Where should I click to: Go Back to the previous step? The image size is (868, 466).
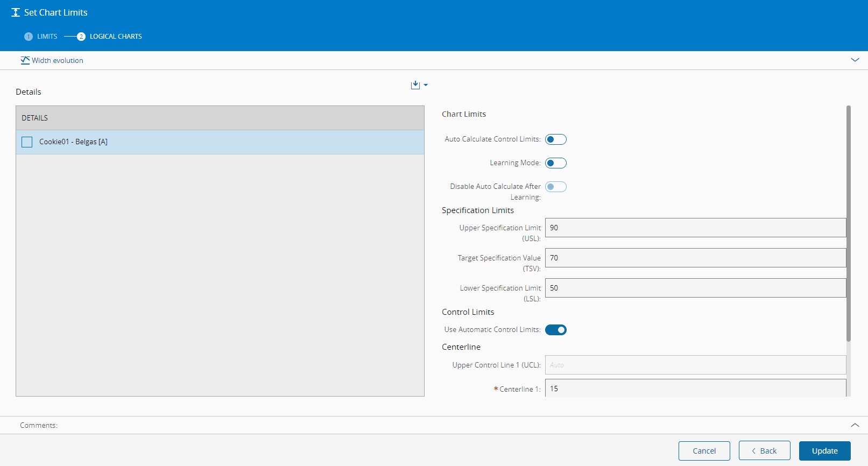coord(764,451)
